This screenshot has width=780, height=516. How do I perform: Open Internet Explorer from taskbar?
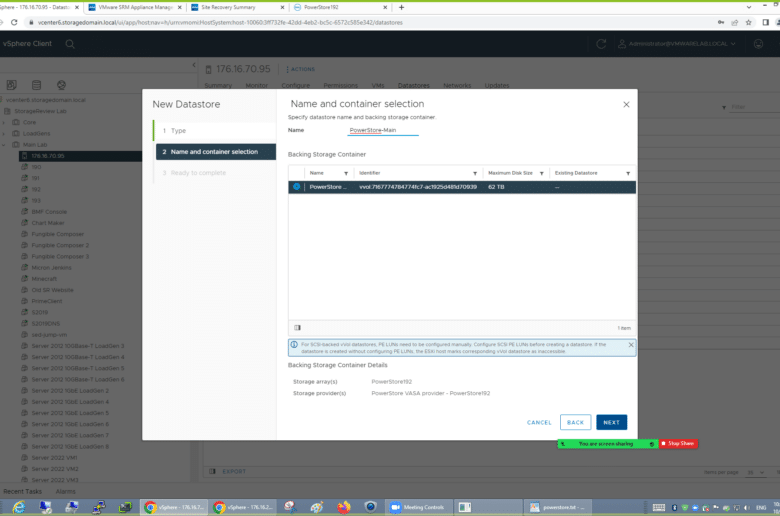(19, 507)
